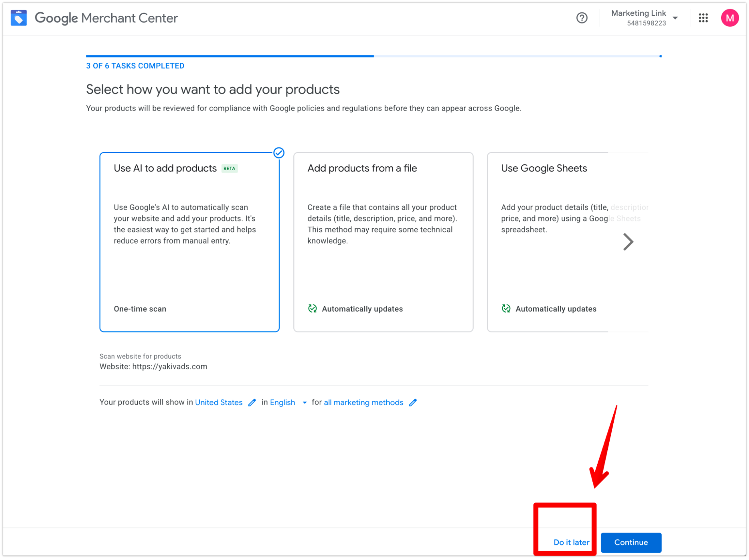
Task: Click '3 OF 6 TASKS COMPLETED' label
Action: (135, 66)
